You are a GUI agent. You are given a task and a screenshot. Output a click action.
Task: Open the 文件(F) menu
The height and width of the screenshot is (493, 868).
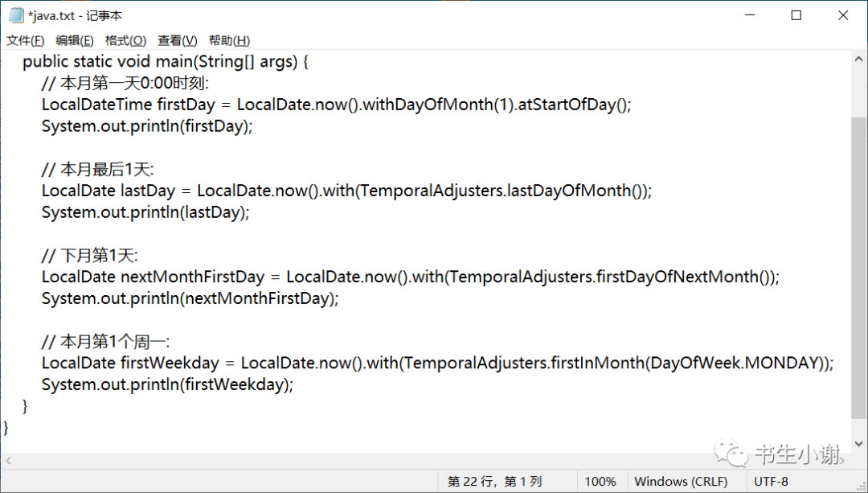[25, 39]
